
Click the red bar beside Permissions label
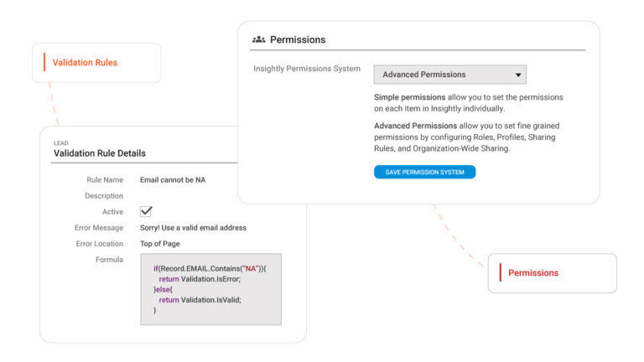click(501, 272)
